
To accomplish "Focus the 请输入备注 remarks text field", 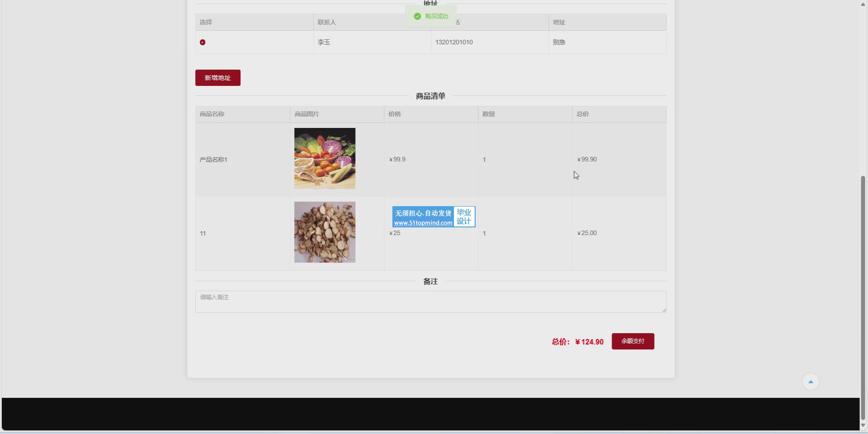I will click(x=429, y=302).
